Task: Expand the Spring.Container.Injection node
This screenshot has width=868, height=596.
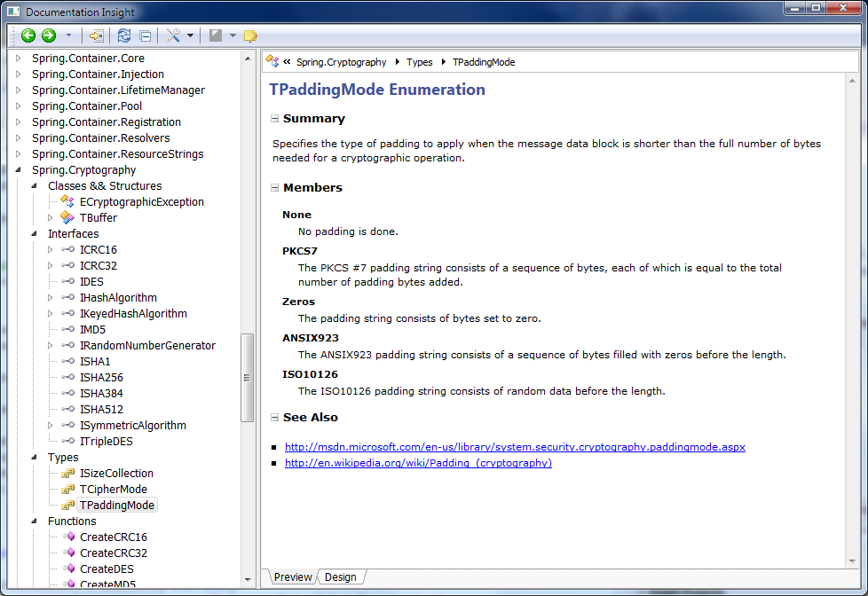Action: point(19,74)
